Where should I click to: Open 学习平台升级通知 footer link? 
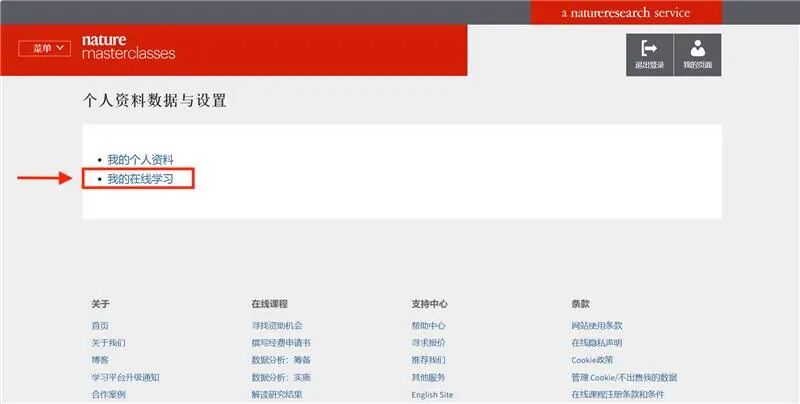click(126, 377)
